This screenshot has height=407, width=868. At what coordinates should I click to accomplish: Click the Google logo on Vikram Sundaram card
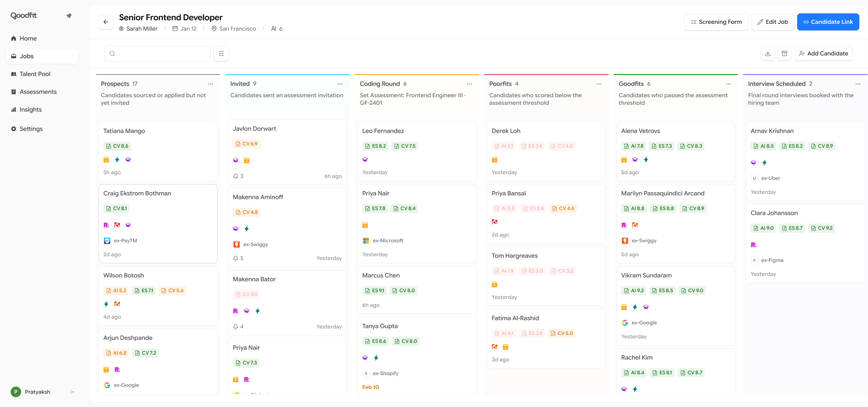point(625,323)
